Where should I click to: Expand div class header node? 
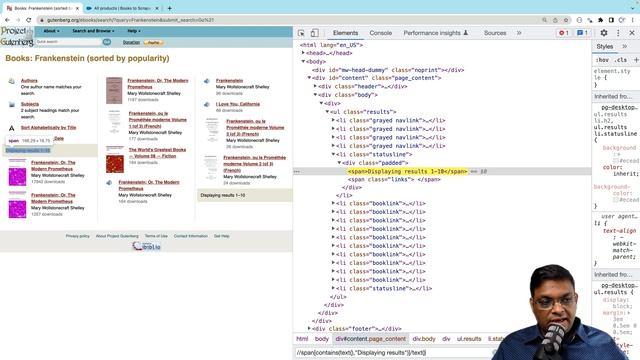click(315, 86)
